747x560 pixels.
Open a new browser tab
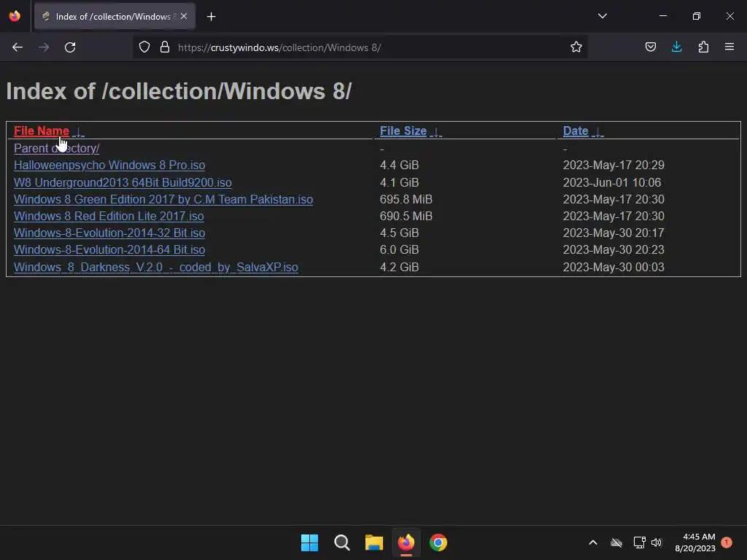pyautogui.click(x=211, y=17)
